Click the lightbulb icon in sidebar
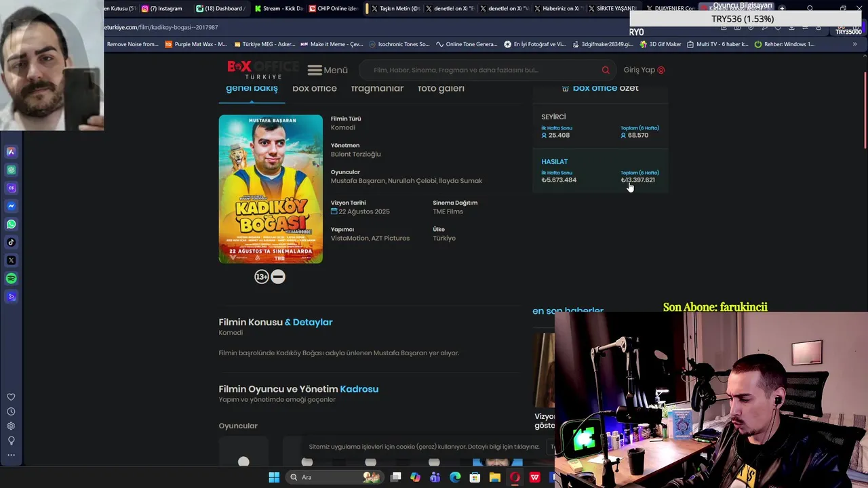Screen dimensions: 868x488 (x=11, y=441)
